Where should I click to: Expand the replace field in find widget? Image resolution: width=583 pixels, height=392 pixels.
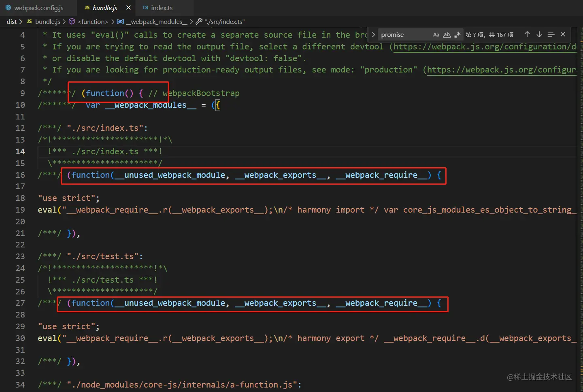(x=373, y=35)
